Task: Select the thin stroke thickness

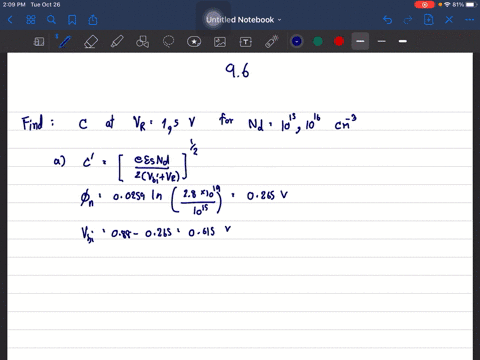Action: pos(382,41)
